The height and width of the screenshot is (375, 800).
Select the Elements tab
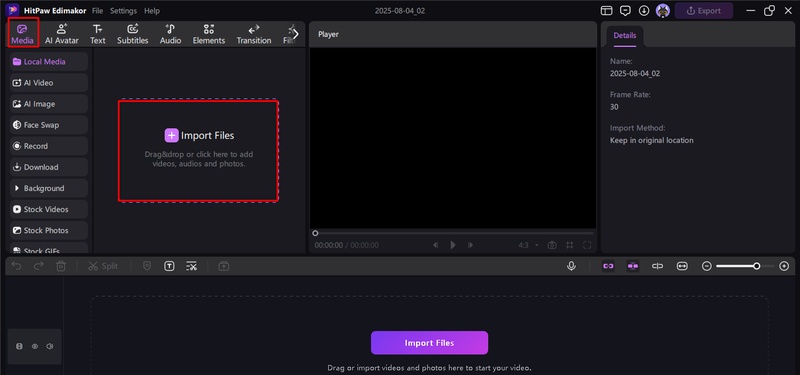coord(209,34)
